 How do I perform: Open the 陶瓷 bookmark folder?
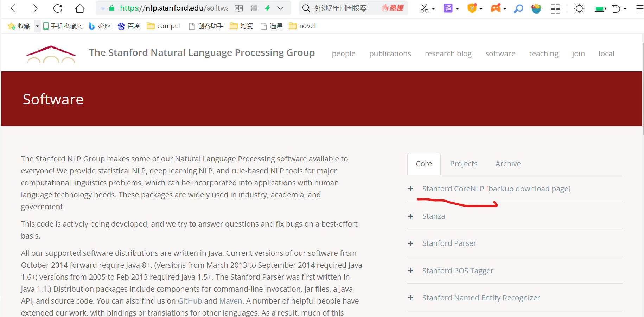click(241, 26)
